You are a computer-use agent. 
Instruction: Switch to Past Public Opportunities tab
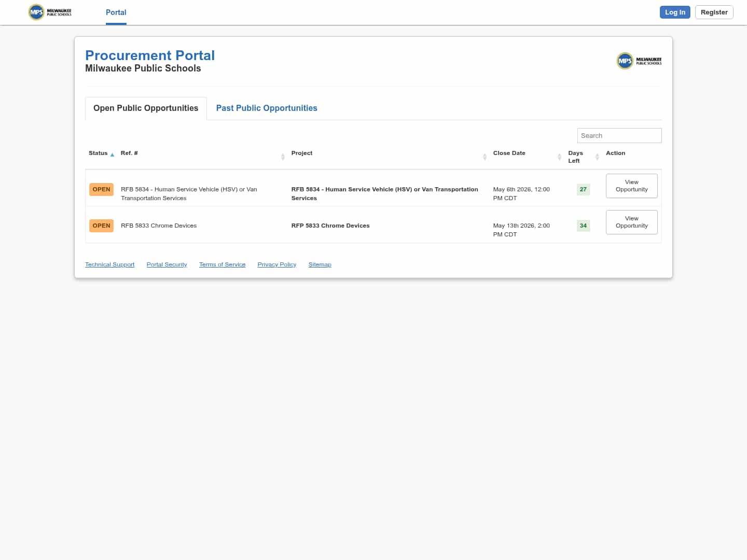tap(266, 108)
